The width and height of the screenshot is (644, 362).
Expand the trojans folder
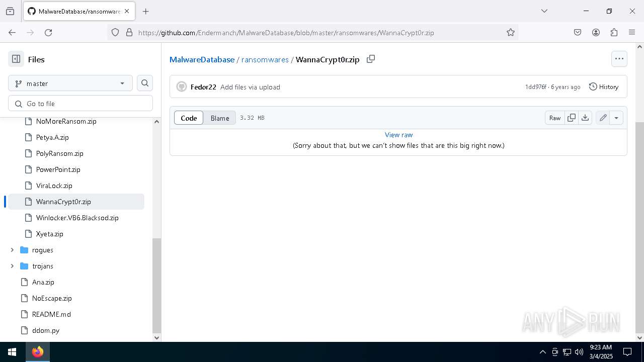[x=12, y=266]
